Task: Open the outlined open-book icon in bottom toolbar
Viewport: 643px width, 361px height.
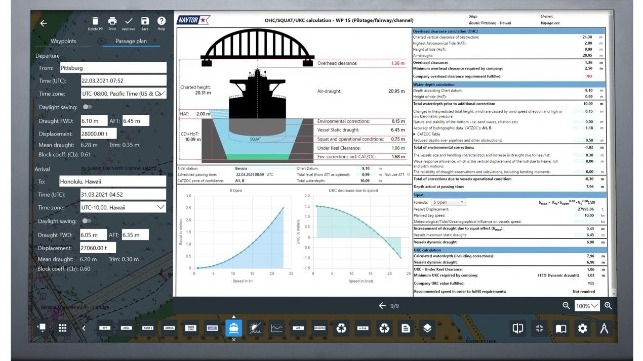Action: point(518,328)
